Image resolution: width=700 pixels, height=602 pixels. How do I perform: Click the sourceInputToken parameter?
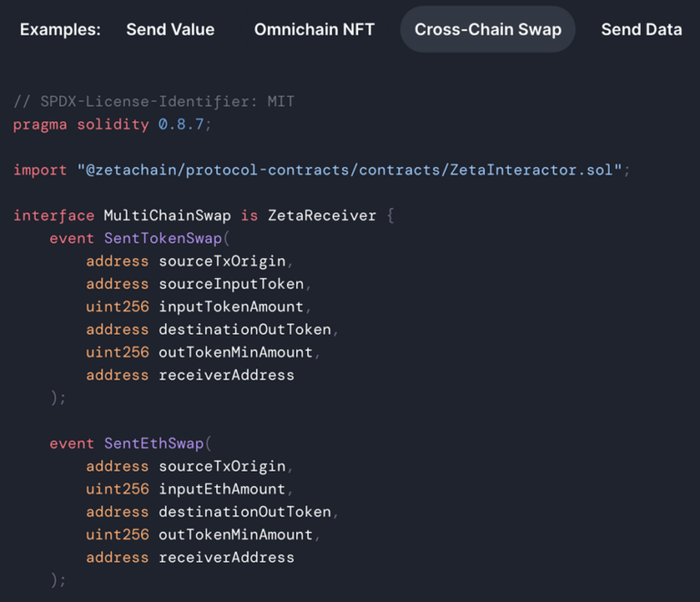[x=232, y=284]
